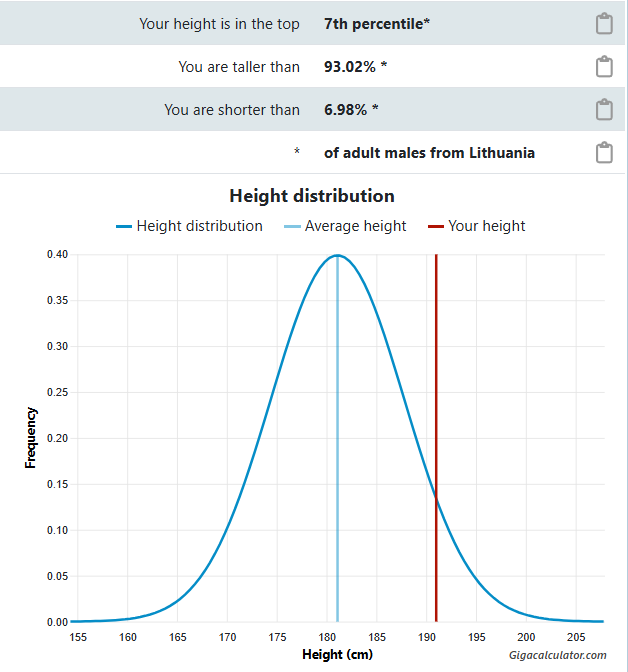628x672 pixels.
Task: Click the peak of the distribution curve
Action: [x=337, y=255]
